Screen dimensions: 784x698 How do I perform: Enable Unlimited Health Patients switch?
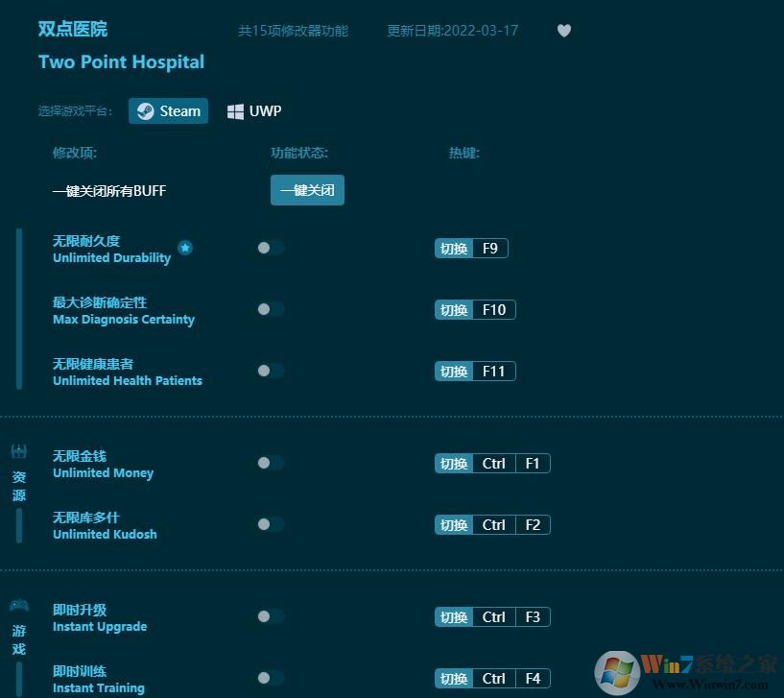coord(271,371)
